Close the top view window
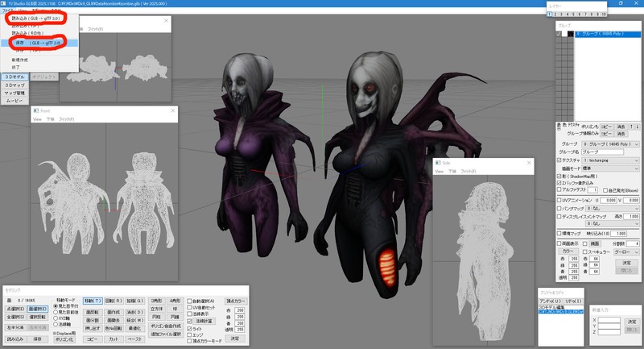 166,21
